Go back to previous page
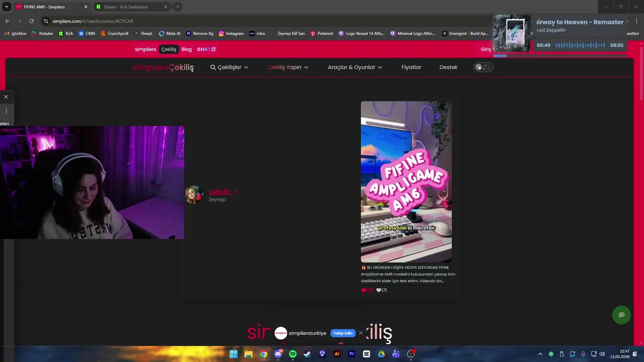The image size is (644, 362). coord(7,21)
